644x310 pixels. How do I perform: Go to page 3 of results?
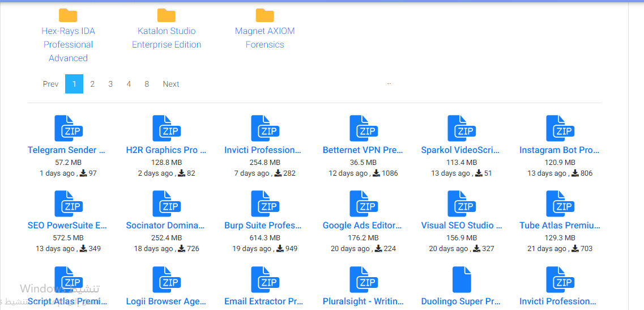pyautogui.click(x=110, y=84)
